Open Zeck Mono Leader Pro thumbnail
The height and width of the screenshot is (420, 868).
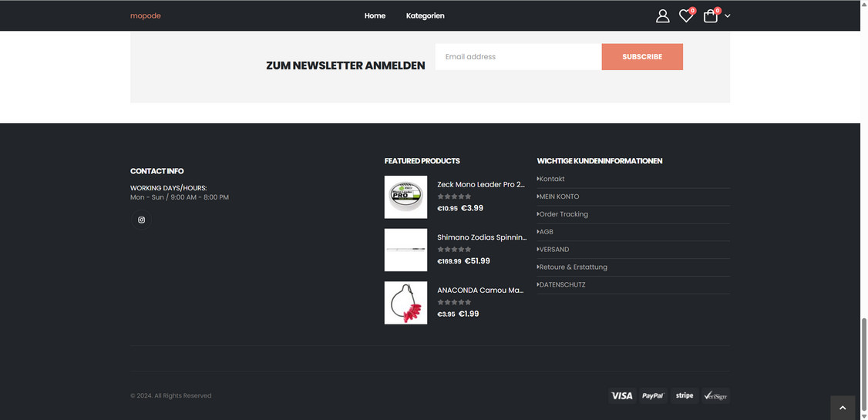tap(405, 197)
